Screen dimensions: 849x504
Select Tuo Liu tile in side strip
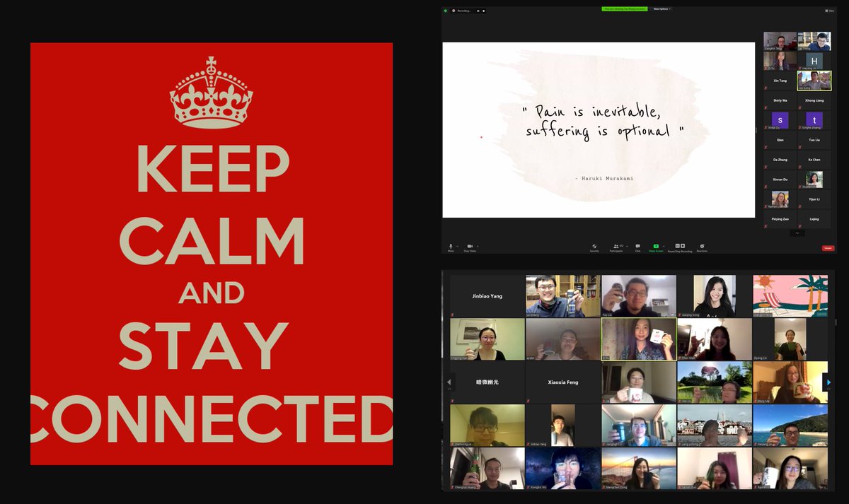[x=814, y=140]
